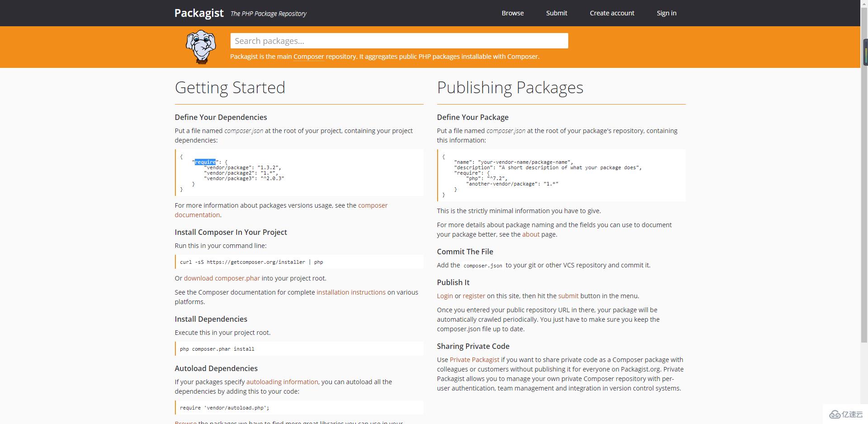Follow the autoloading information link
868x424 pixels.
(x=282, y=382)
